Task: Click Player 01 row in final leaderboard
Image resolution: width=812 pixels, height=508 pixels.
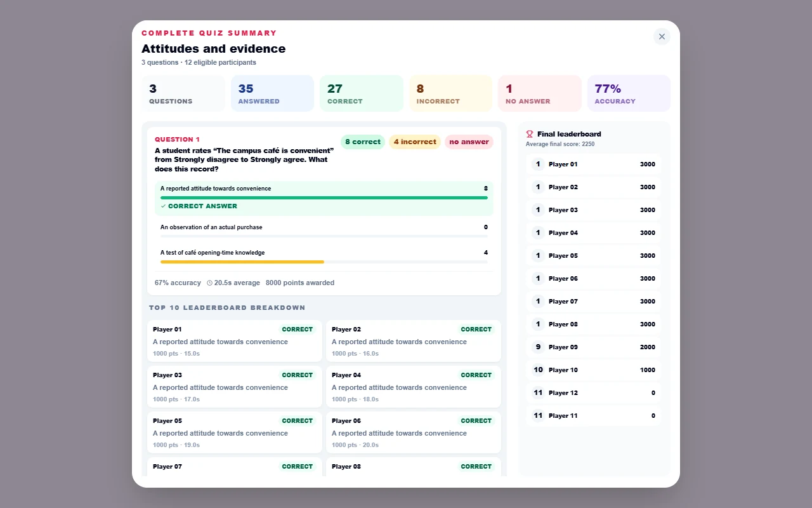Action: pos(593,164)
